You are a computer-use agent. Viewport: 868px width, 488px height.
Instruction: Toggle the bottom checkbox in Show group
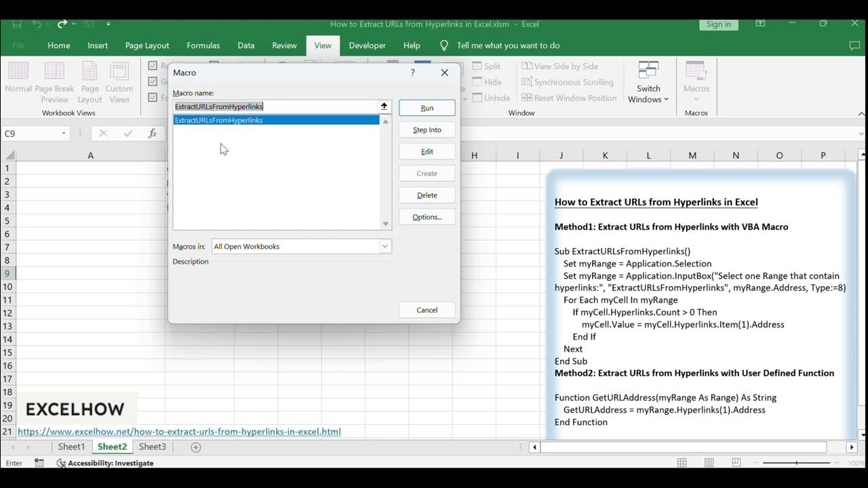[x=153, y=97]
